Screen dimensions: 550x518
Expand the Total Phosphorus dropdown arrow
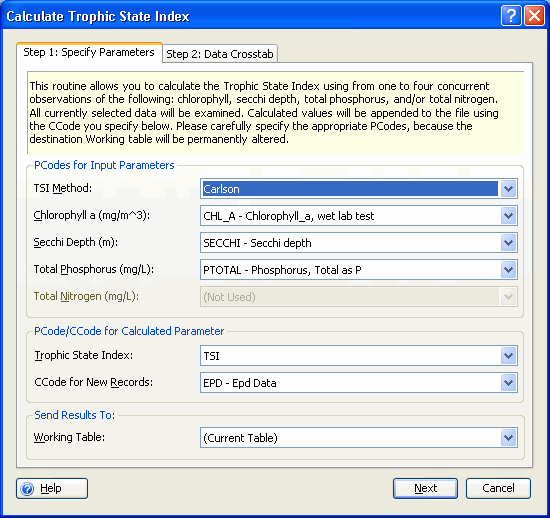click(508, 270)
